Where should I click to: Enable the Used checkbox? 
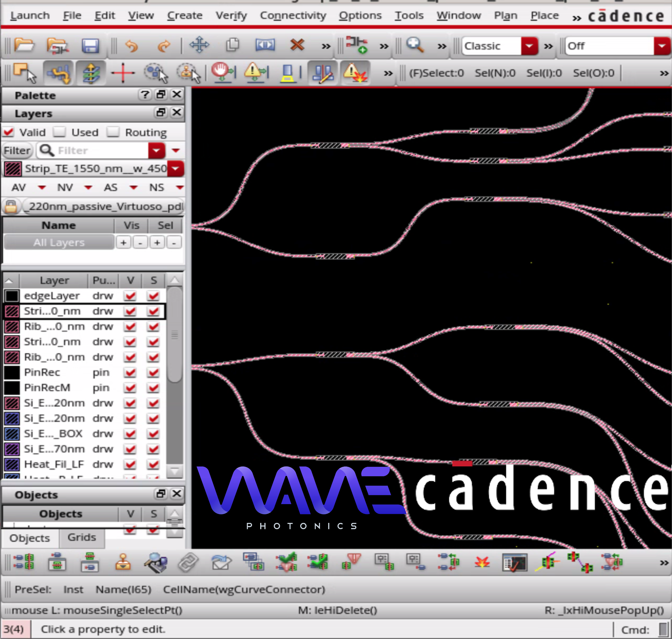pyautogui.click(x=59, y=132)
